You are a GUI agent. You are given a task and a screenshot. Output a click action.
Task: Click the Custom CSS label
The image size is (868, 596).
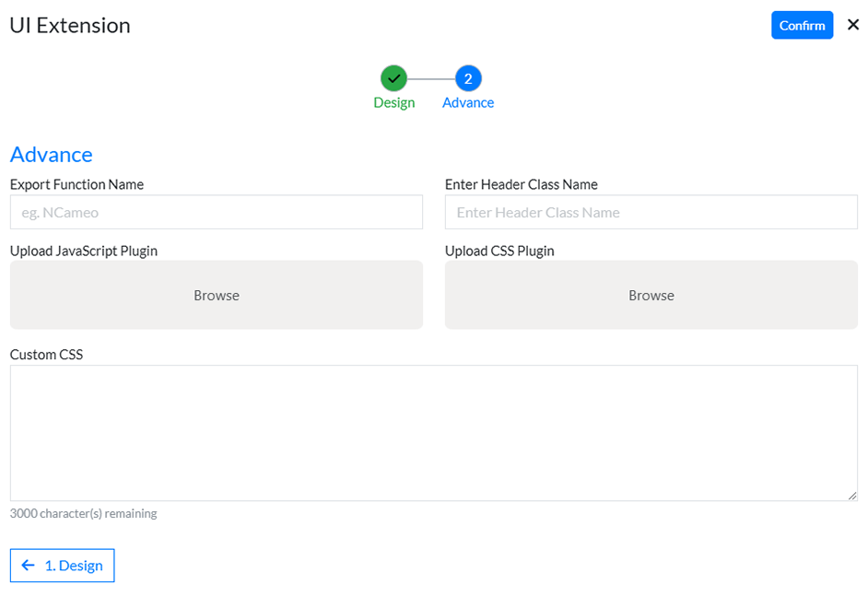coord(46,355)
